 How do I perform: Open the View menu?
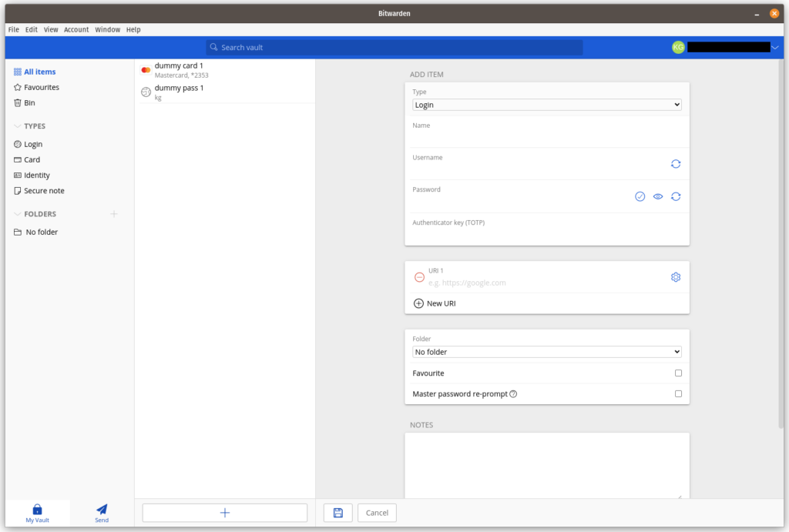50,30
